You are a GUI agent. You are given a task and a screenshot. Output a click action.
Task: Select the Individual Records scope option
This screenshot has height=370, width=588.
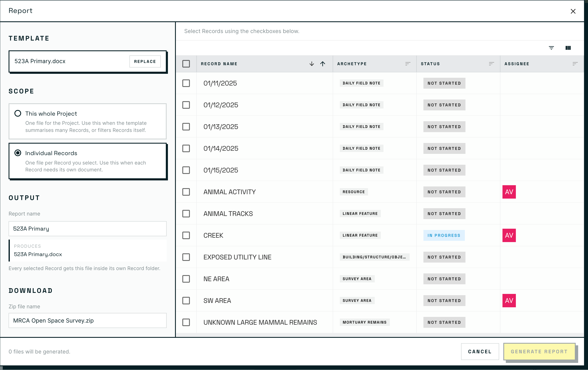point(88,161)
